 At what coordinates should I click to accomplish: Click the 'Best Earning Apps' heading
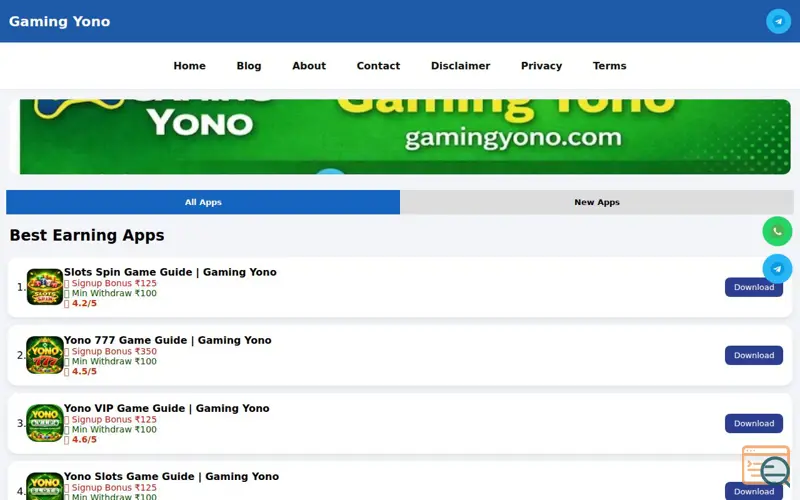pyautogui.click(x=87, y=235)
